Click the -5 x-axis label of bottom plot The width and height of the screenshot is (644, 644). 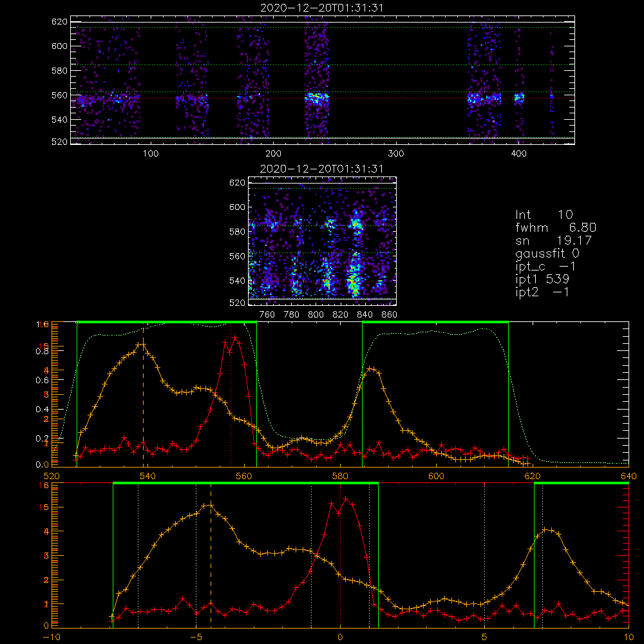pos(196,638)
